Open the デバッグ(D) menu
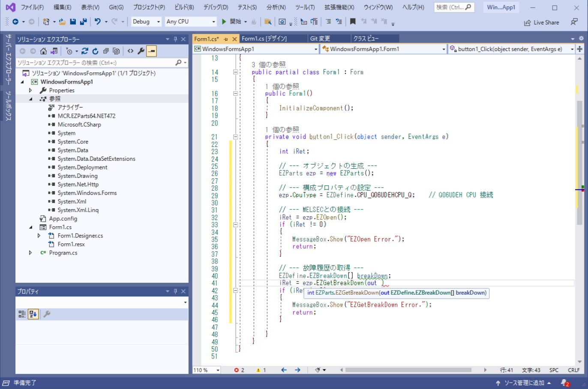Image resolution: width=588 pixels, height=389 pixels. 216,7
